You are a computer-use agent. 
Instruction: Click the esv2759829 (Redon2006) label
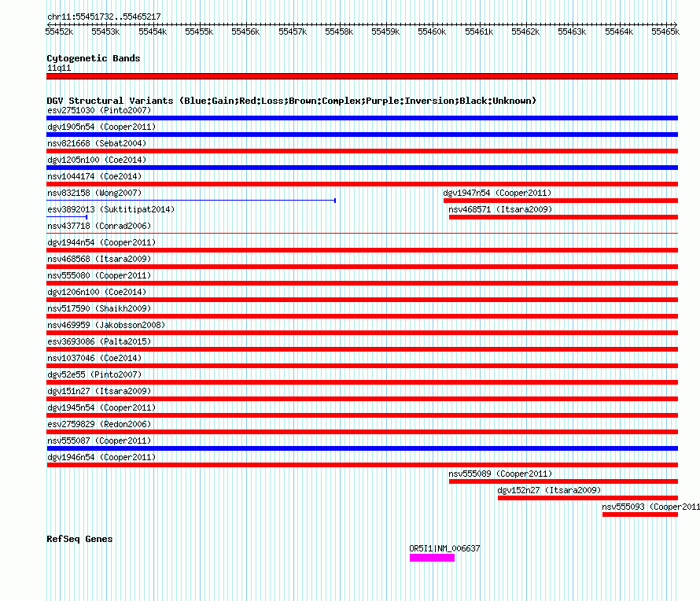[x=99, y=424]
